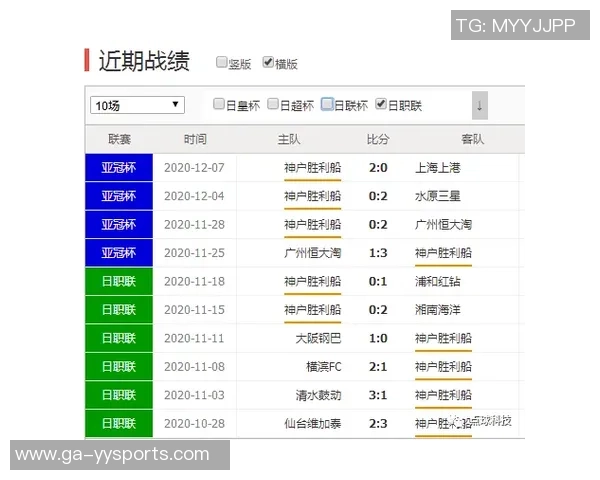
Task: Click the down arrow icon button
Action: tap(480, 105)
